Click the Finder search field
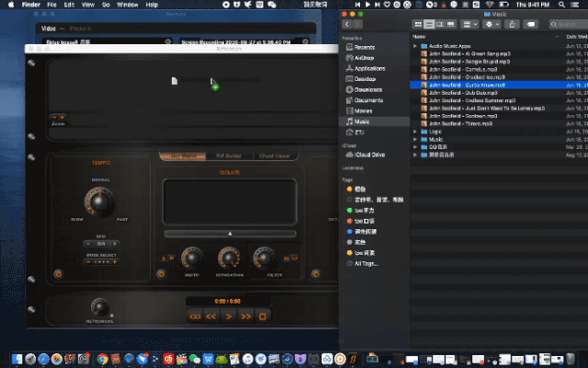 [x=568, y=25]
